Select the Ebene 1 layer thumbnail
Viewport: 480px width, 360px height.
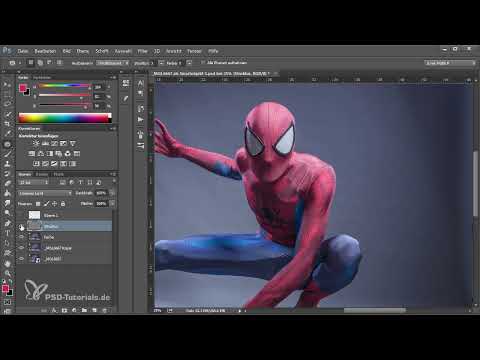tap(34, 215)
